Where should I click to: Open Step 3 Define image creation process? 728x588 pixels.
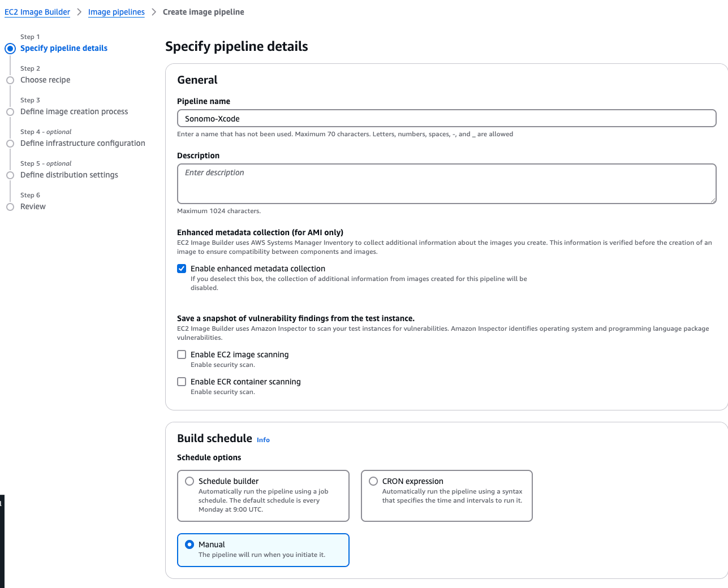point(74,111)
